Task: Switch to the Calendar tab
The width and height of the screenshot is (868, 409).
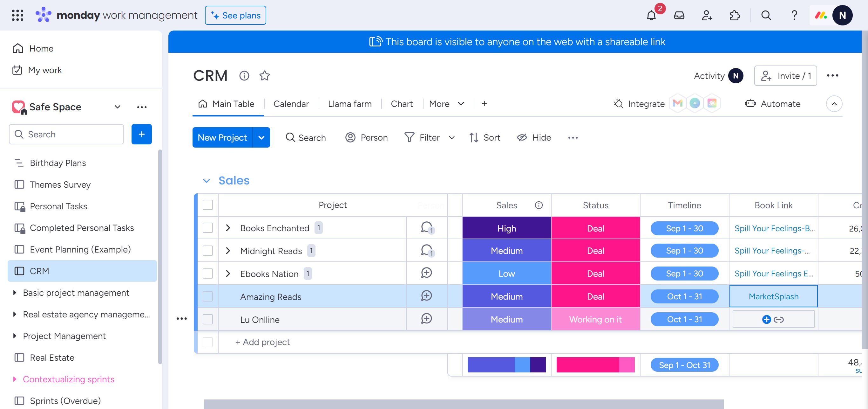Action: (x=291, y=104)
